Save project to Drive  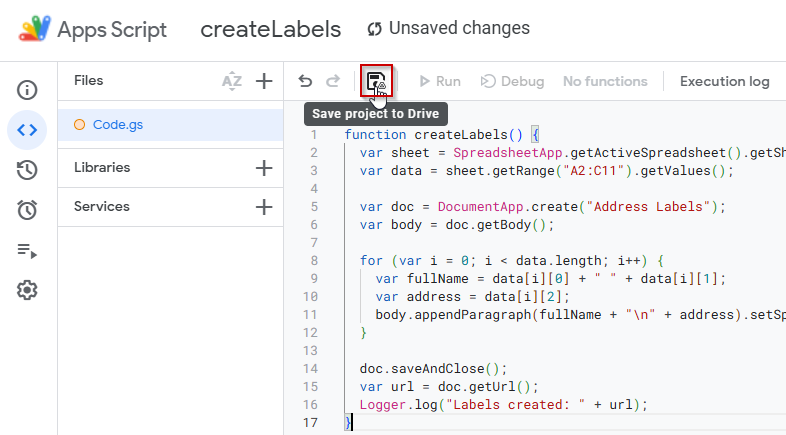click(376, 81)
